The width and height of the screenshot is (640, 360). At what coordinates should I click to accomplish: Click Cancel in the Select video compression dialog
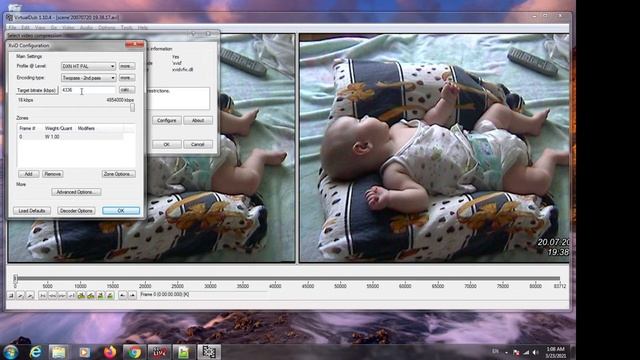(x=198, y=144)
